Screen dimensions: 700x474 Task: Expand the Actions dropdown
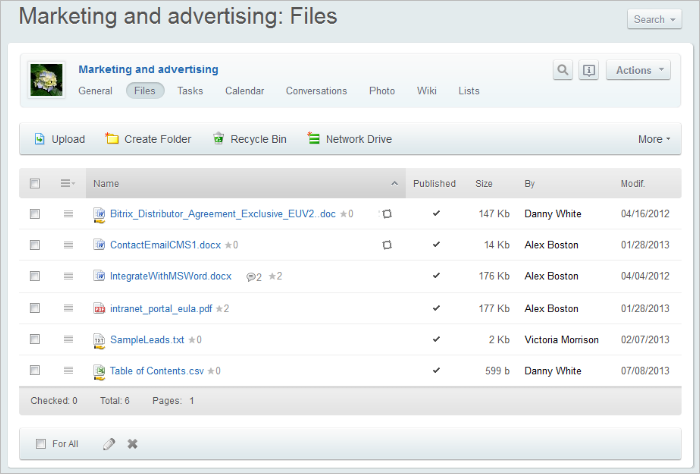638,70
